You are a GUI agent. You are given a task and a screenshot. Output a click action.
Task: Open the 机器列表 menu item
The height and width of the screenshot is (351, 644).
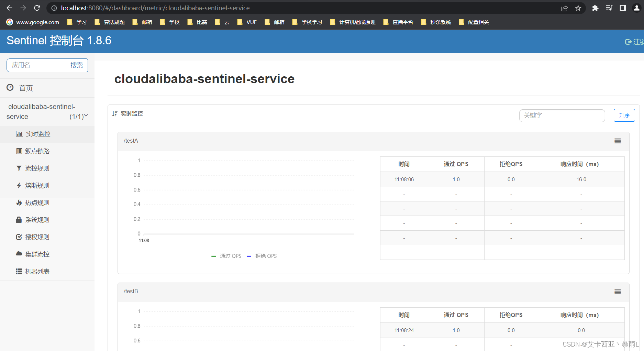(x=47, y=272)
